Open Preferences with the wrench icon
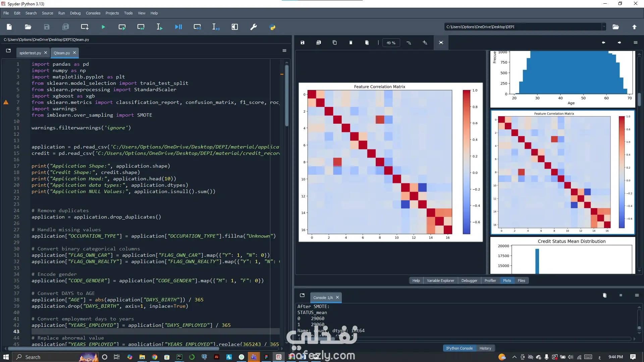The image size is (644, 362). click(254, 27)
